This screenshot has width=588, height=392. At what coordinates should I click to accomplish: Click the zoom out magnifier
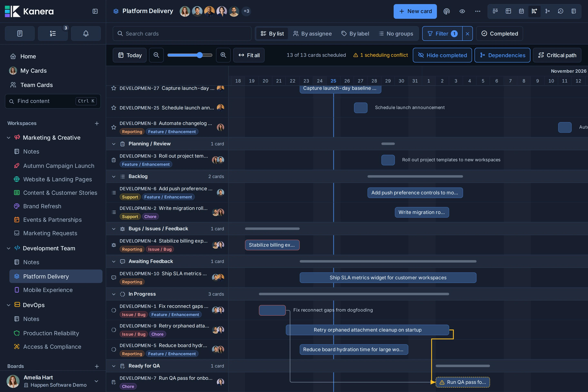[x=156, y=55]
